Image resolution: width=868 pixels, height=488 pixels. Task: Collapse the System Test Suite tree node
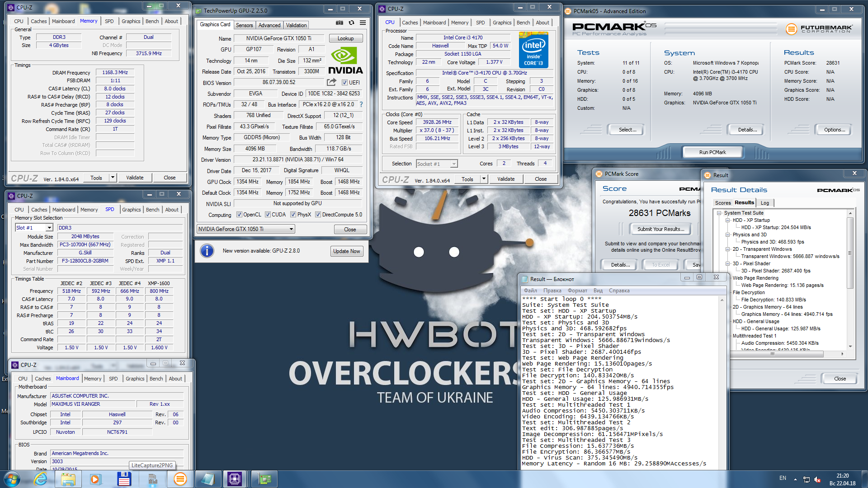pos(719,213)
